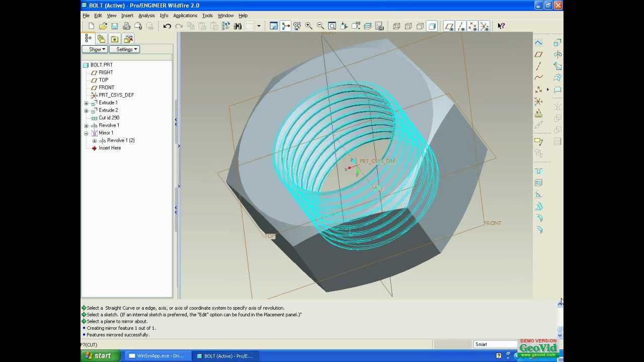The width and height of the screenshot is (644, 362).
Task: Select the Chamfer tool in the right toolbar
Action: point(538,230)
